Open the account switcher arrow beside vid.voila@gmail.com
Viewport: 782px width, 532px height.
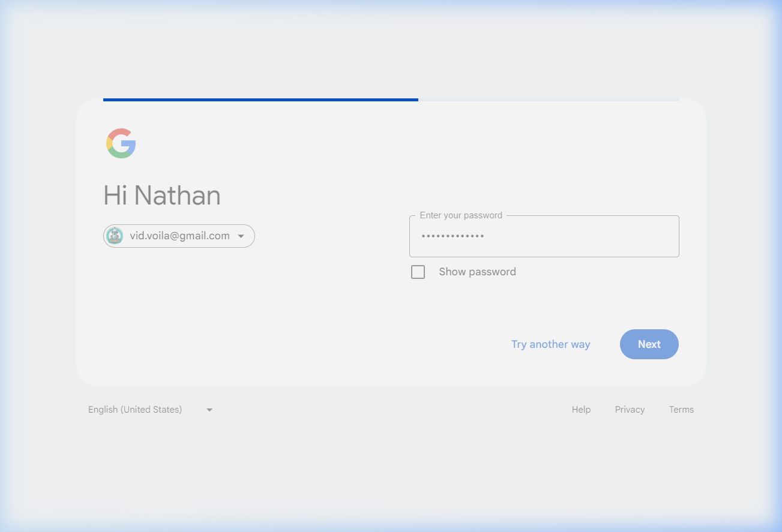[241, 236]
